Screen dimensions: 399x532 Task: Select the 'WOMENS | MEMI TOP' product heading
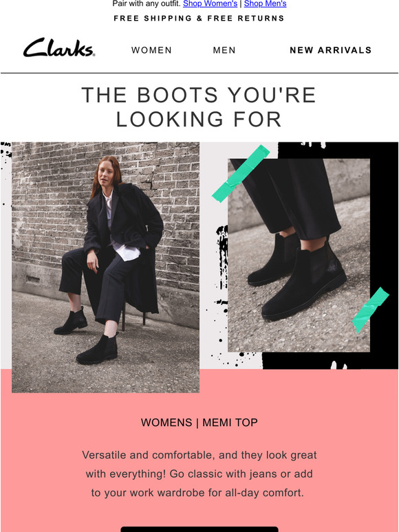click(x=199, y=423)
